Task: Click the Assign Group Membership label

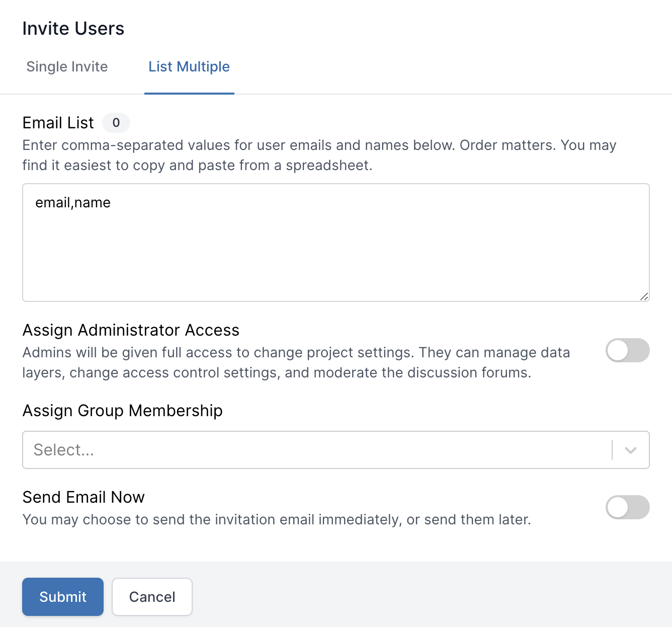Action: pos(122,411)
